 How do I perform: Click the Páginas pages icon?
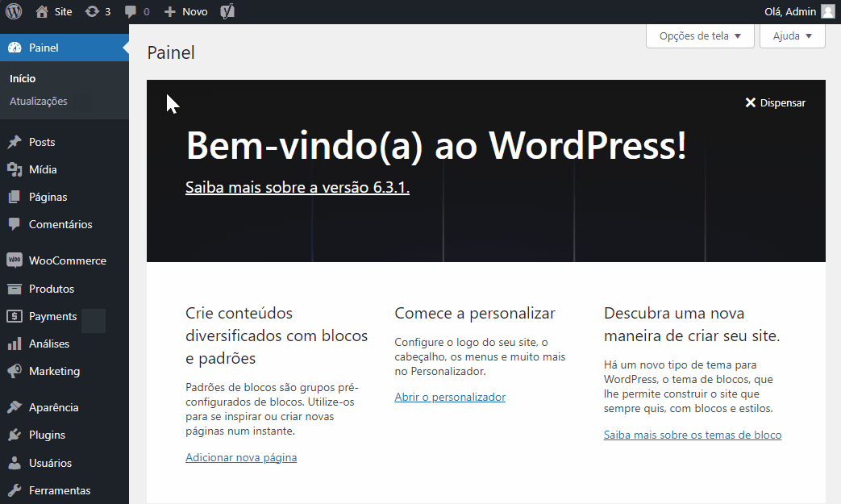tap(15, 197)
